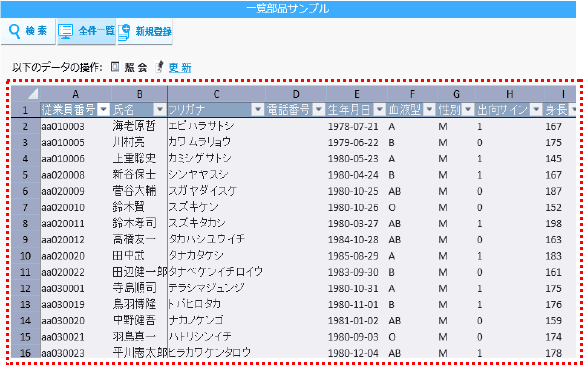Click the name 川村亮

129,142
